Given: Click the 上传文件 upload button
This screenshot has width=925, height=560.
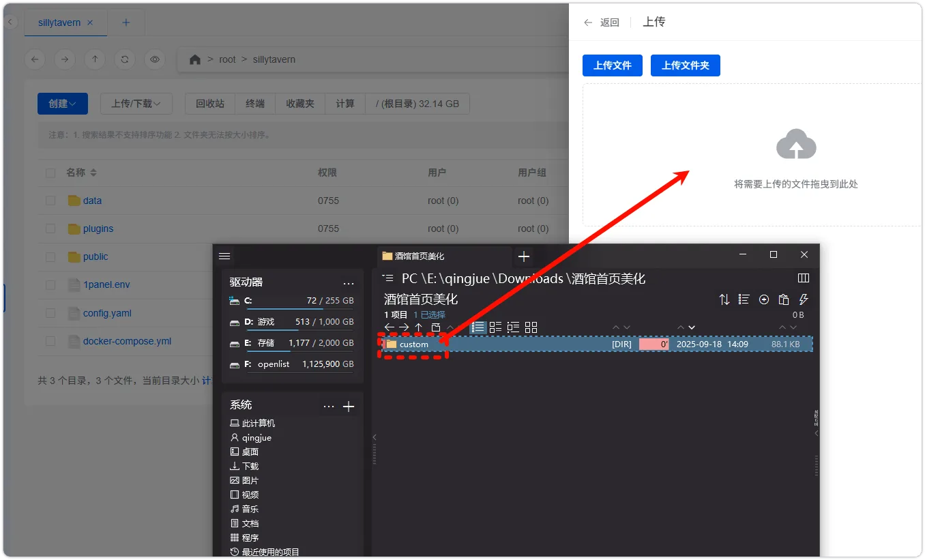Looking at the screenshot, I should click(612, 65).
